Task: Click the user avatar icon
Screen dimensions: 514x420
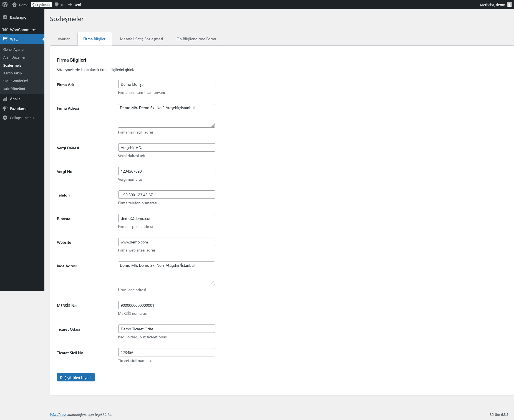Action: (509, 4)
